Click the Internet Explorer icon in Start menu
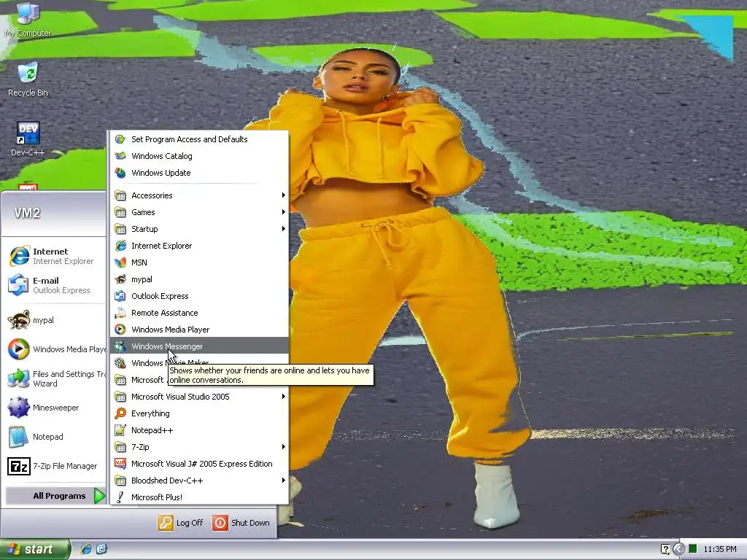 19,256
